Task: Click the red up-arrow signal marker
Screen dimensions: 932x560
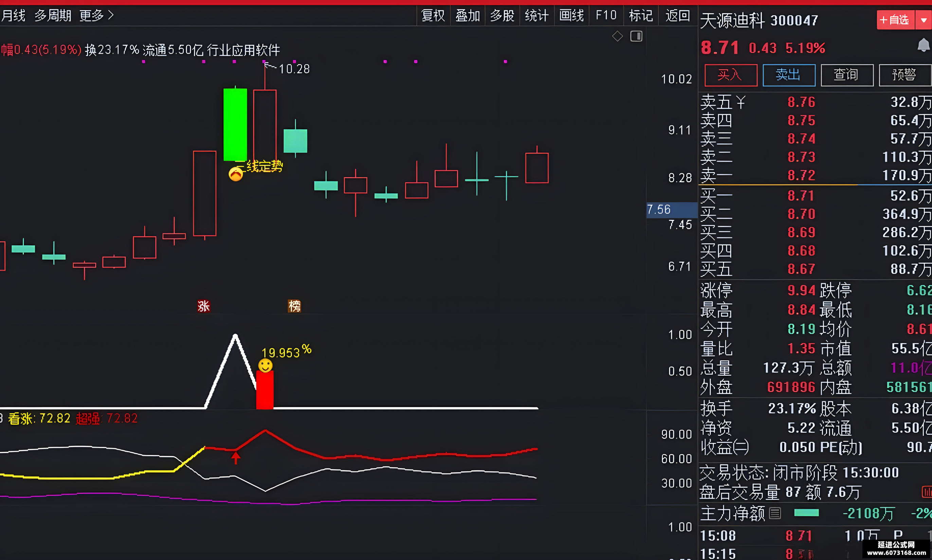Action: (236, 458)
